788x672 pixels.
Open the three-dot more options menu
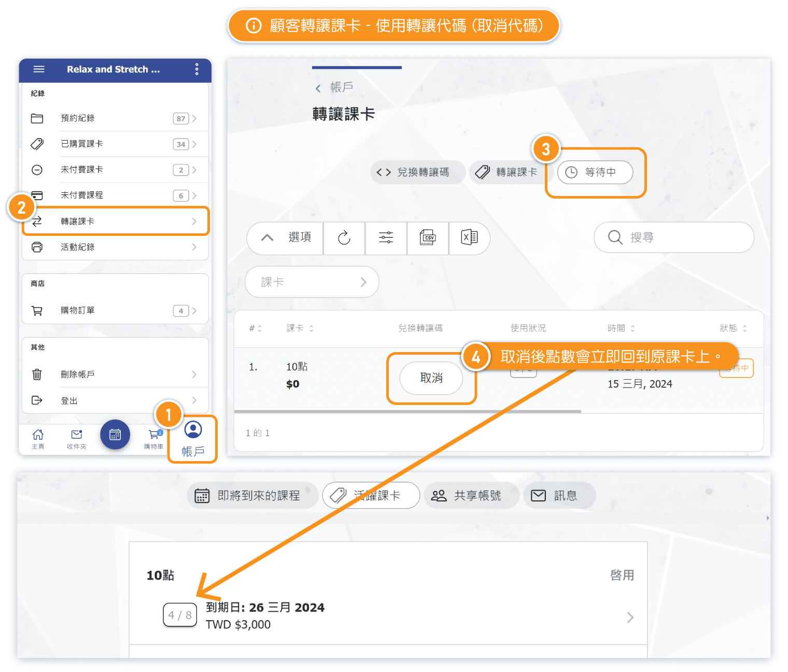(x=196, y=69)
